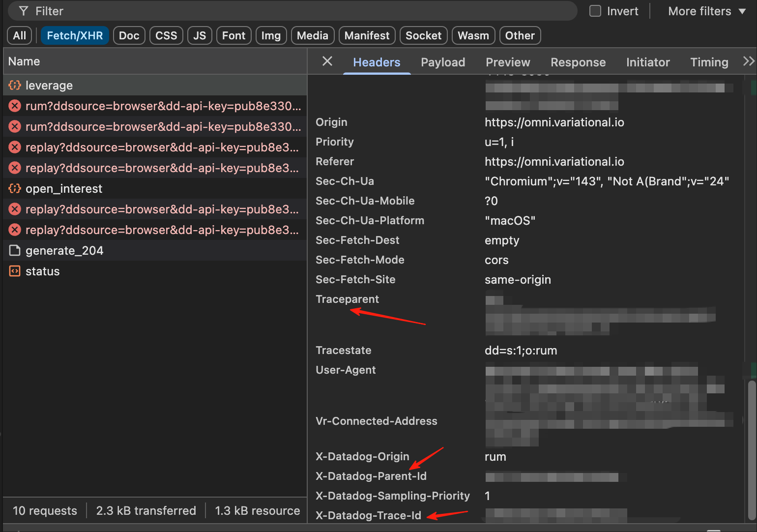Click the funnel Filter icon
757x532 pixels.
tap(23, 11)
